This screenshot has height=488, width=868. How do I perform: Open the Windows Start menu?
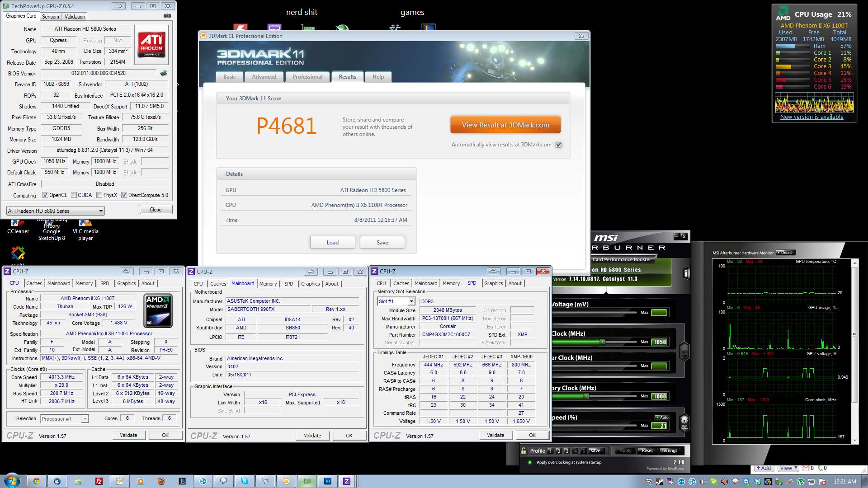[x=12, y=481]
